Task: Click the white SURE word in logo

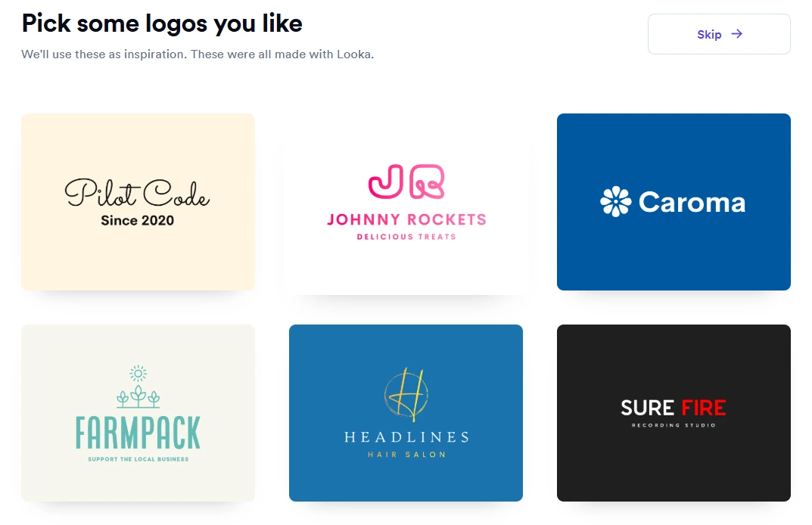Action: click(647, 408)
